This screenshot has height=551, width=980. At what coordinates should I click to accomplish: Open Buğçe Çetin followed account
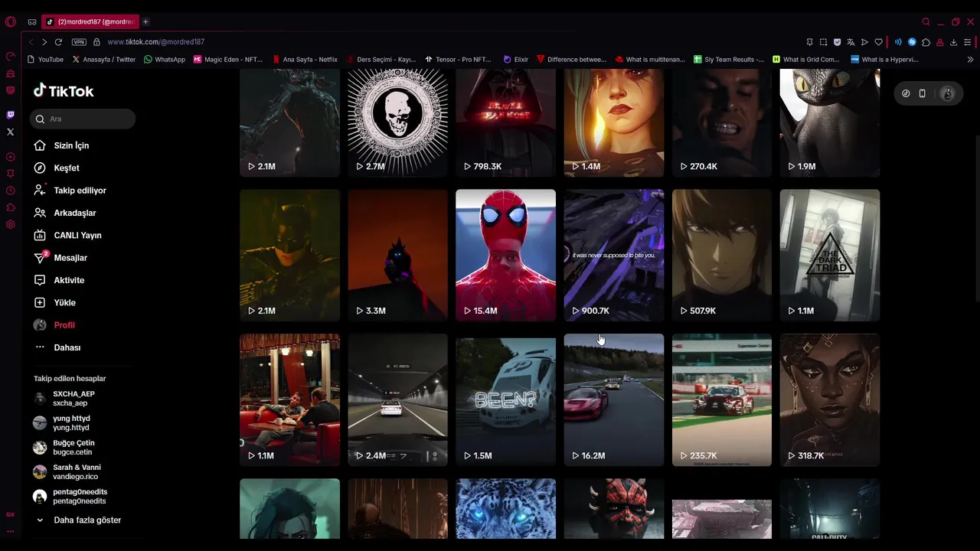(x=64, y=448)
